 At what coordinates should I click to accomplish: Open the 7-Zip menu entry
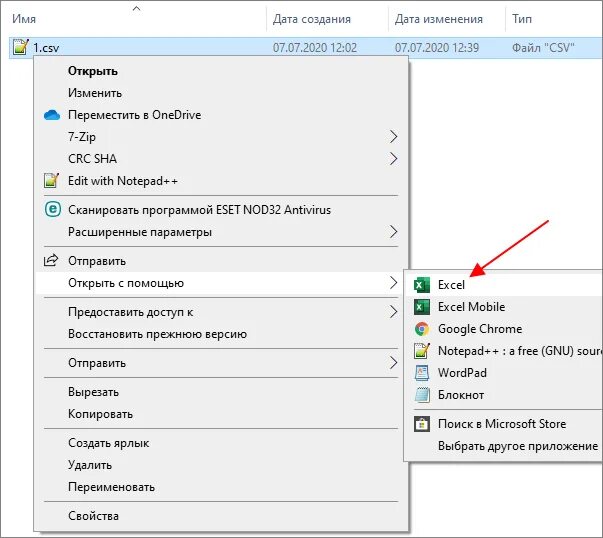click(x=221, y=137)
